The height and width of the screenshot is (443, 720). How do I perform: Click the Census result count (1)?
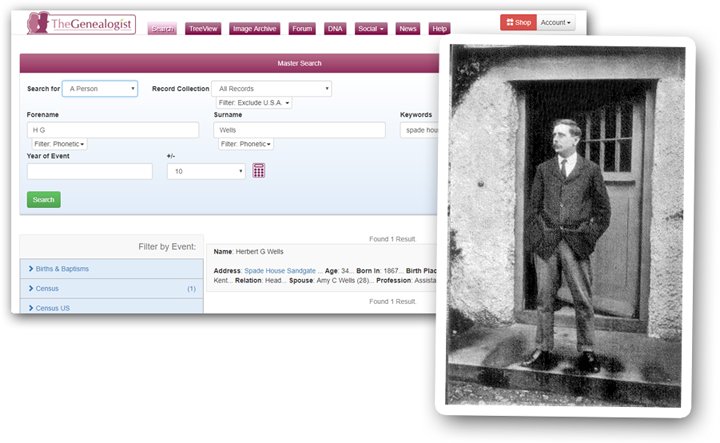tap(191, 289)
